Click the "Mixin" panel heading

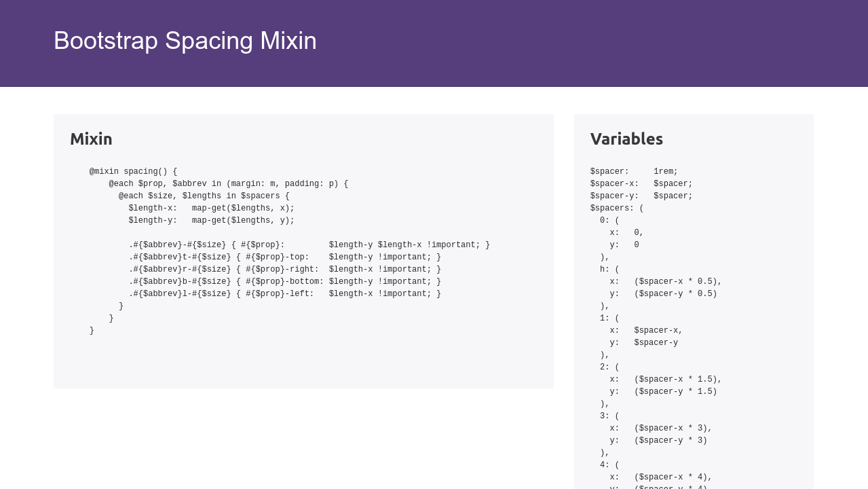pyautogui.click(x=91, y=139)
